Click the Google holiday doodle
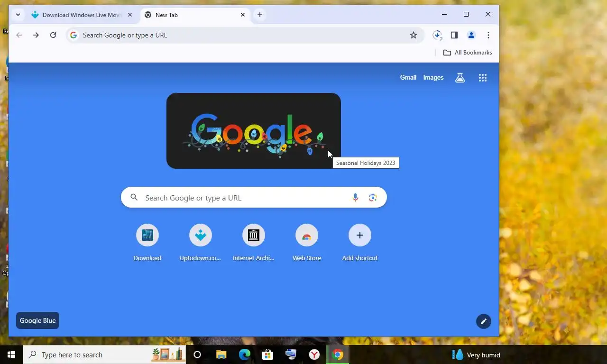607x364 pixels. pos(254,131)
